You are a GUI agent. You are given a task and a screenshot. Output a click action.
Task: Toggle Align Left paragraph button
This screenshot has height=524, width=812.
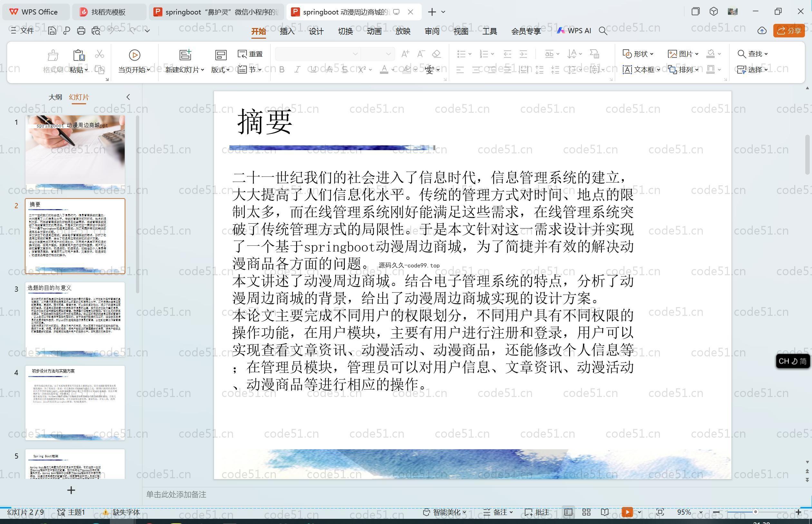click(460, 70)
